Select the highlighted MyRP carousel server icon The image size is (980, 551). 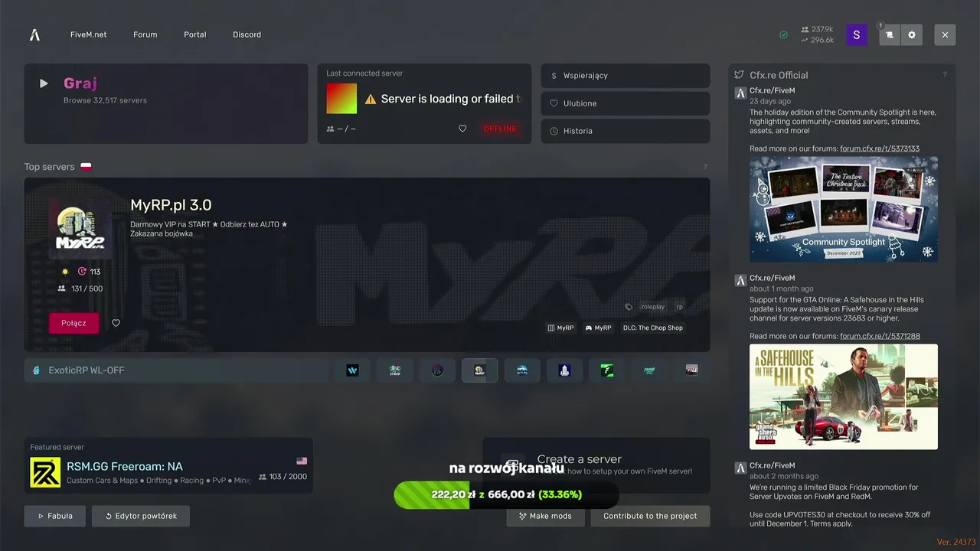pos(479,370)
